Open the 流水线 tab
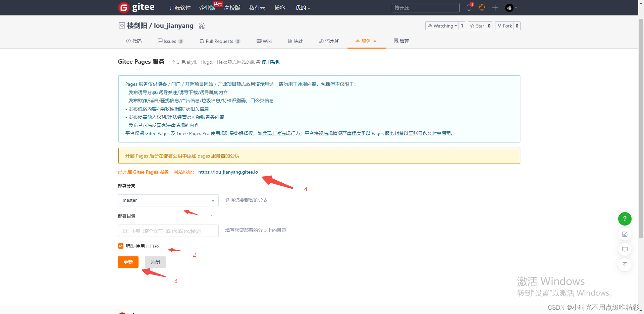The height and width of the screenshot is (314, 644). click(329, 41)
